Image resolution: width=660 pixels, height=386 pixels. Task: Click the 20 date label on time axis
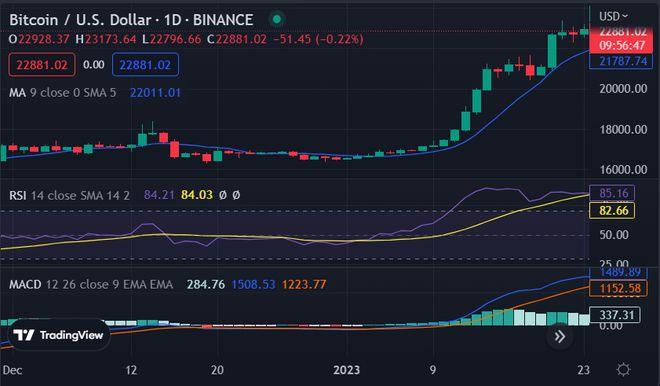pyautogui.click(x=217, y=370)
